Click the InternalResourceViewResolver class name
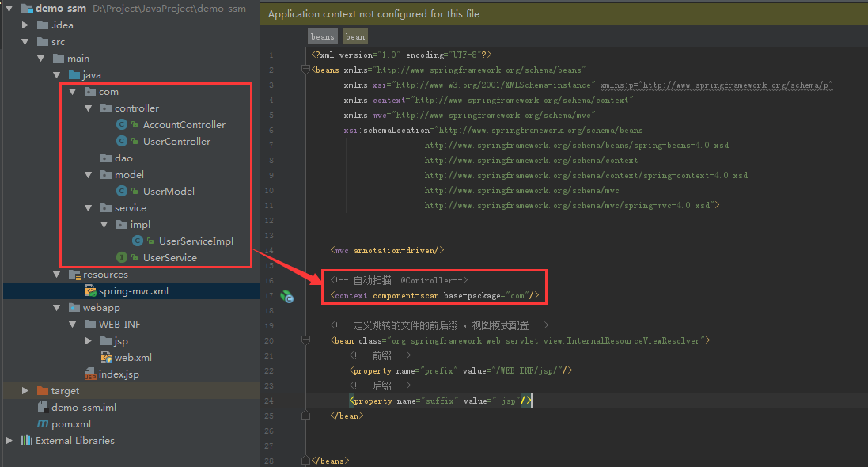The width and height of the screenshot is (868, 467). [633, 340]
